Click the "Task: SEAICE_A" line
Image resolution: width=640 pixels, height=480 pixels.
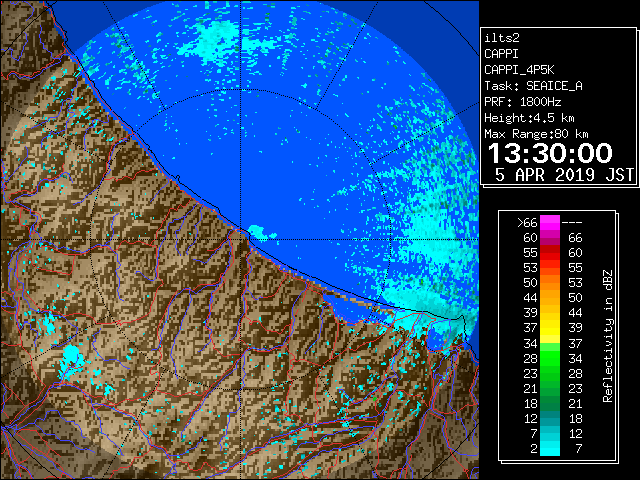point(533,86)
